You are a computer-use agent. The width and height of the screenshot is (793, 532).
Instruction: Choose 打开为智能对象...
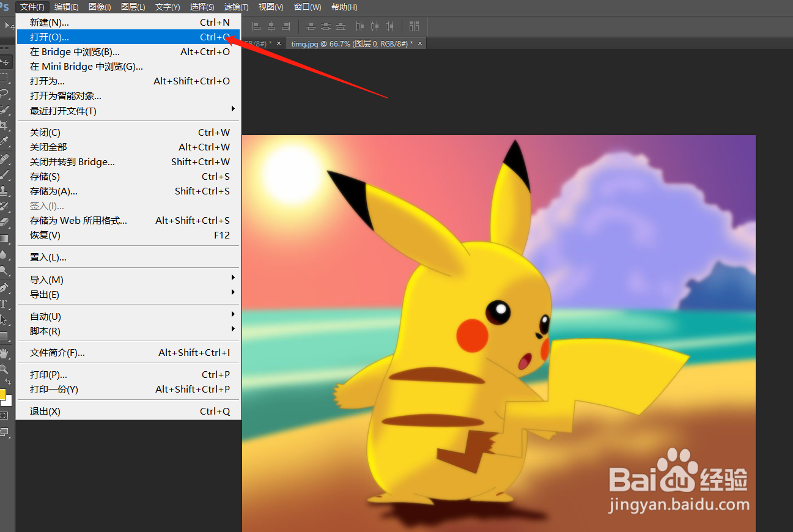[129, 95]
